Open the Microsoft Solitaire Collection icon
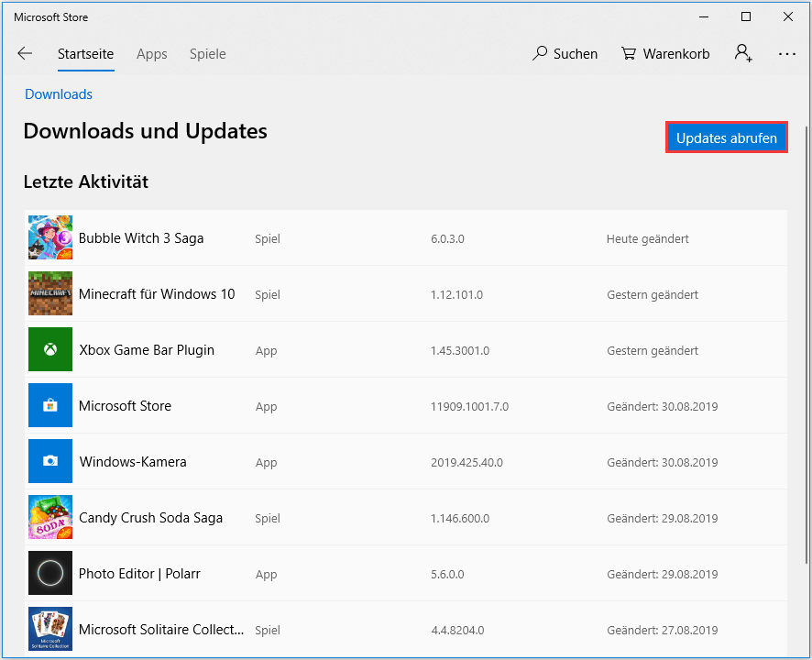Viewport: 812px width, 660px height. tap(50, 629)
